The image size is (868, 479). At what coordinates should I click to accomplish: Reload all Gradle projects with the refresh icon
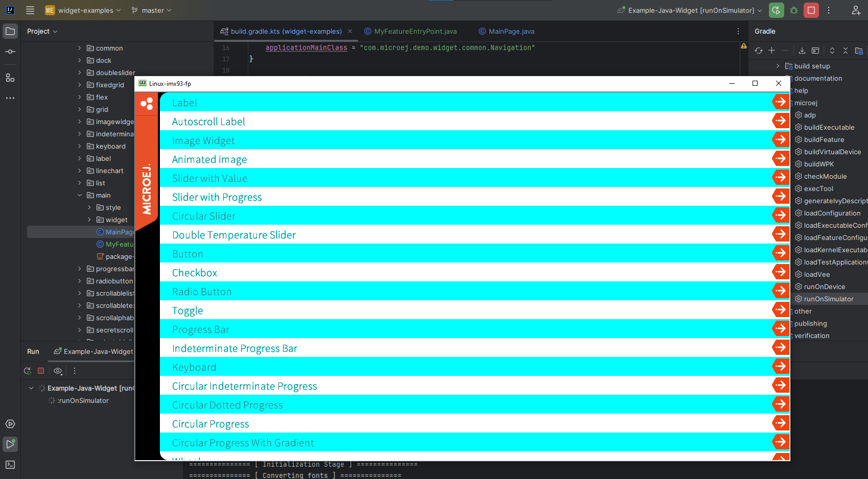click(759, 51)
